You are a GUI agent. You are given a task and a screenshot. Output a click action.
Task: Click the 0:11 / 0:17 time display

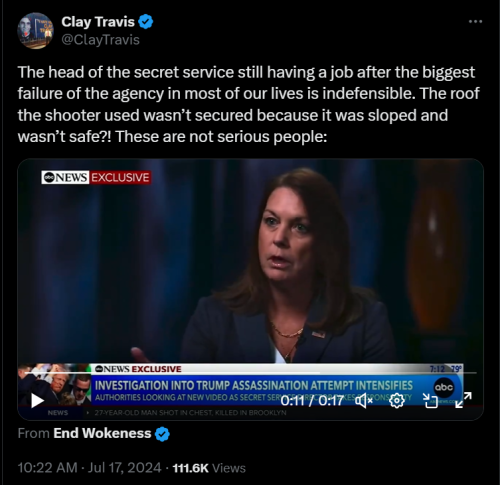(312, 400)
